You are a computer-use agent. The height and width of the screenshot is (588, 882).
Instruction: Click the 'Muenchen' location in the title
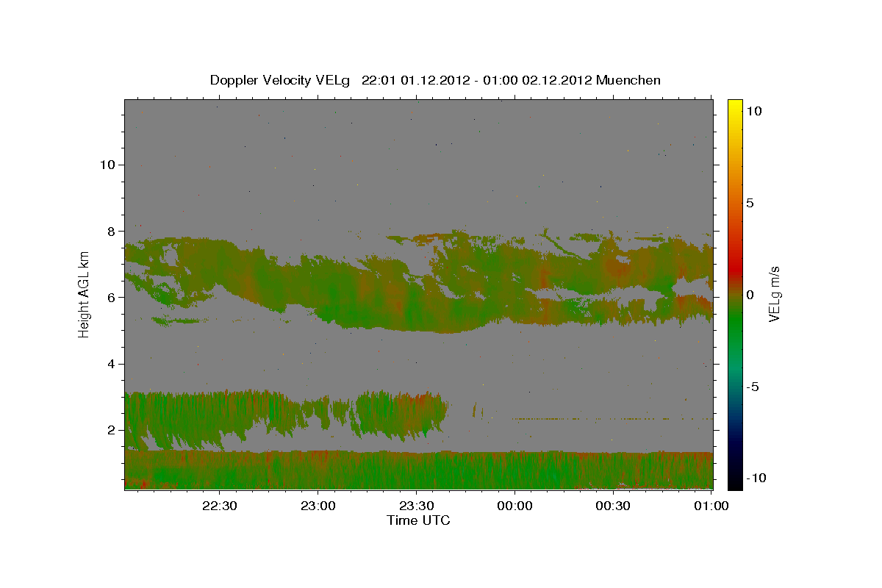pos(628,80)
